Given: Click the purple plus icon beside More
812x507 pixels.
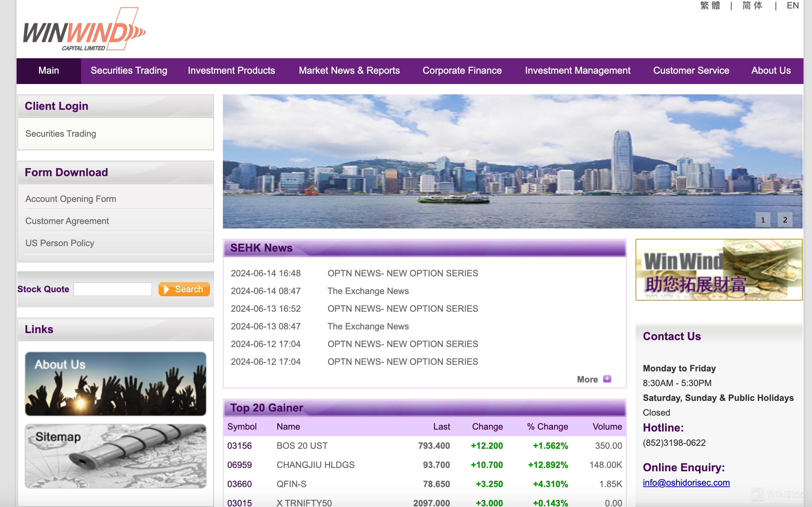Looking at the screenshot, I should [x=607, y=379].
